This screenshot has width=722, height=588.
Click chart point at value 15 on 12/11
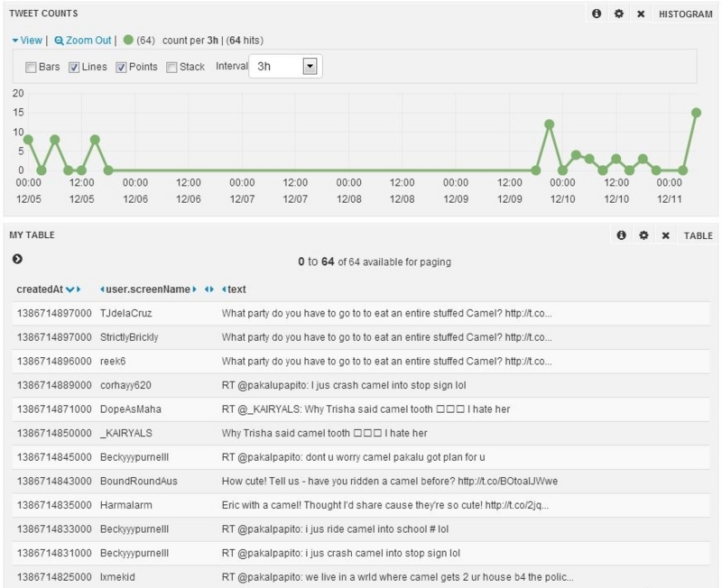pos(696,113)
